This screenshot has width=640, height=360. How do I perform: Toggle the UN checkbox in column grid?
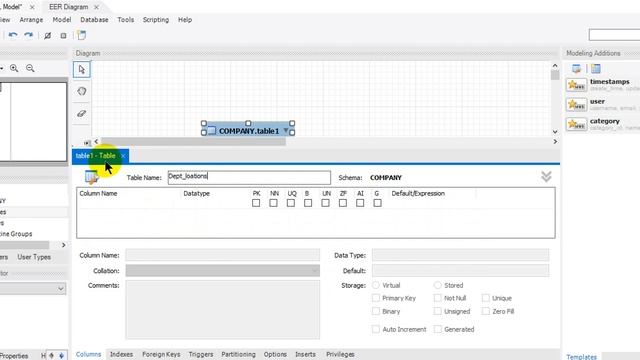[325, 203]
